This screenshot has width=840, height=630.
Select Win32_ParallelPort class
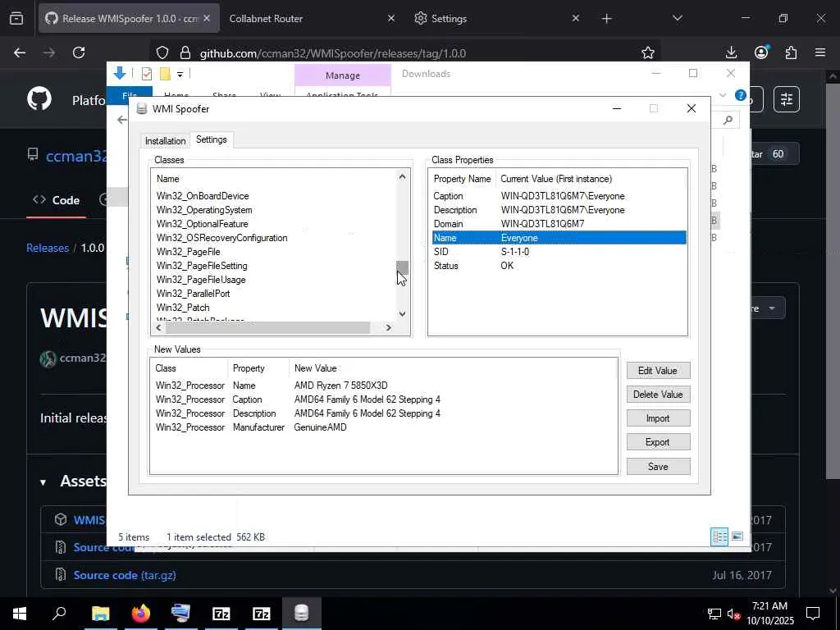click(x=193, y=294)
